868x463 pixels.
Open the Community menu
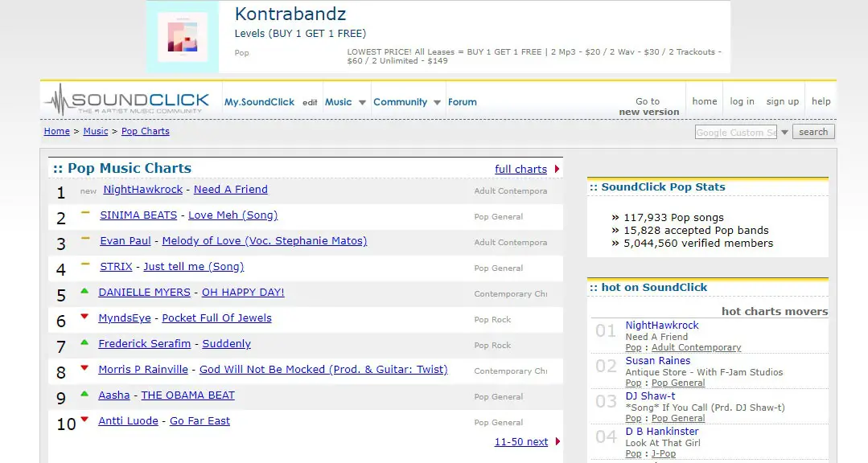click(401, 102)
